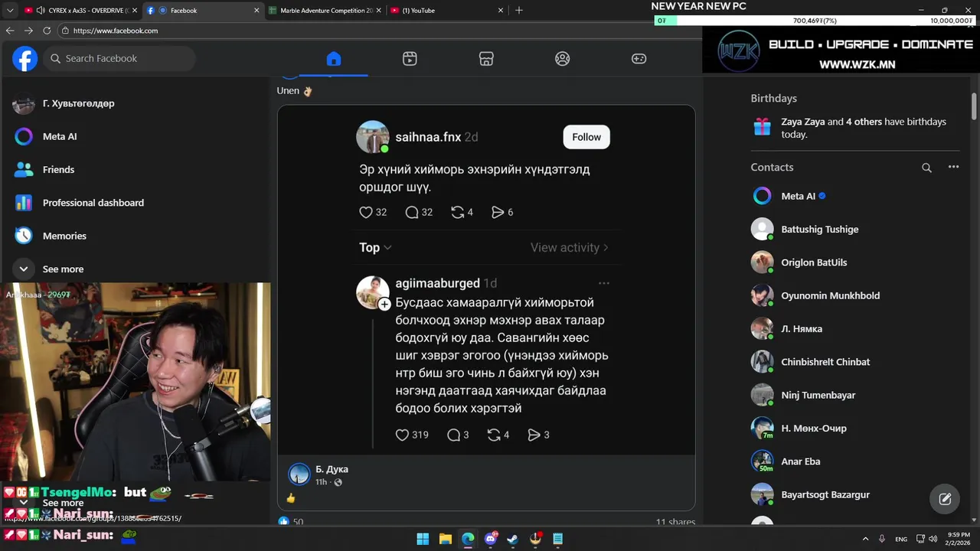Viewport: 980px width, 551px height.
Task: Open the Gaming icon in top navigation
Action: (x=639, y=59)
